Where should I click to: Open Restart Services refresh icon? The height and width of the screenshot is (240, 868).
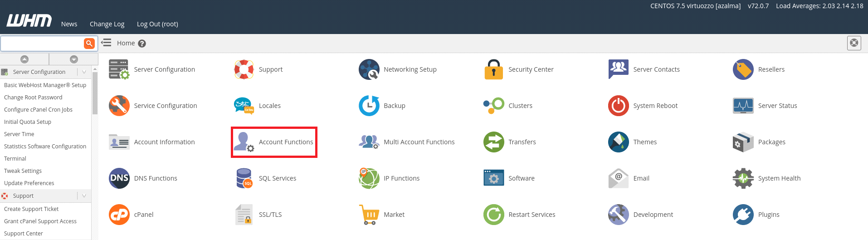[x=494, y=215]
